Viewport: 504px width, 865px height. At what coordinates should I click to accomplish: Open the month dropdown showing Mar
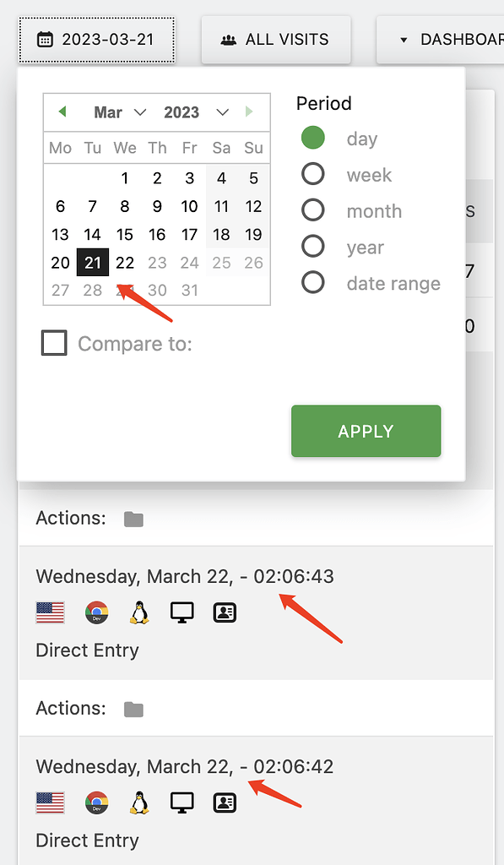pyautogui.click(x=118, y=112)
